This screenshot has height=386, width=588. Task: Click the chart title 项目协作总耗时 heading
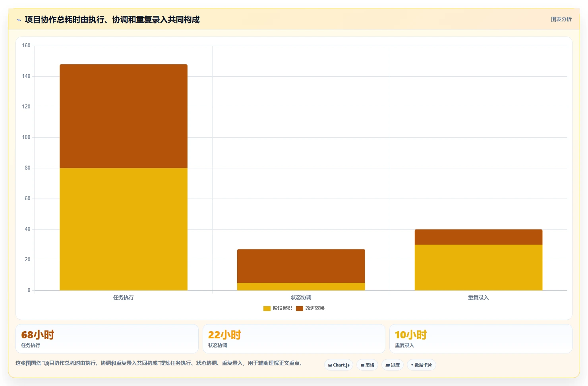tap(112, 19)
